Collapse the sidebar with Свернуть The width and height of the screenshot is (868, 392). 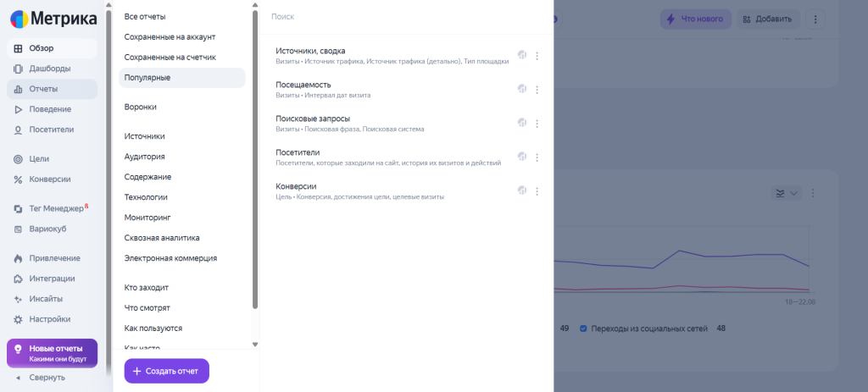[x=42, y=378]
